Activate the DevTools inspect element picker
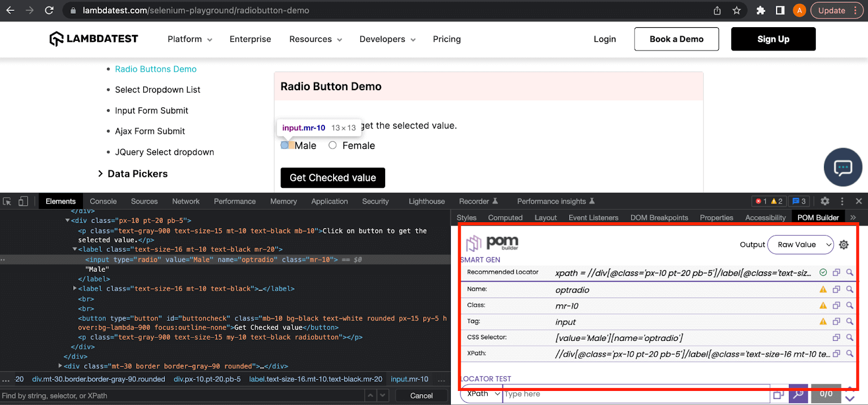868x405 pixels. [7, 201]
